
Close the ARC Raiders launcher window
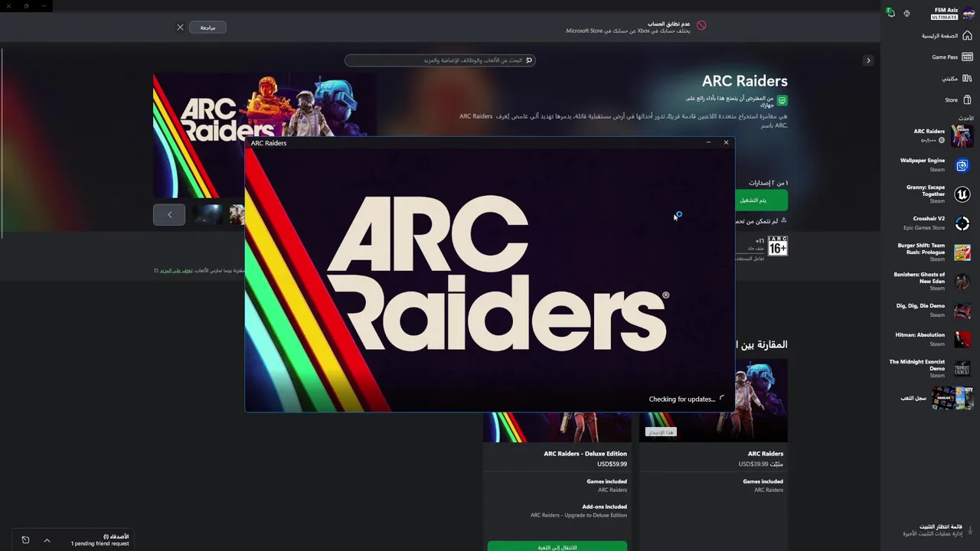726,142
